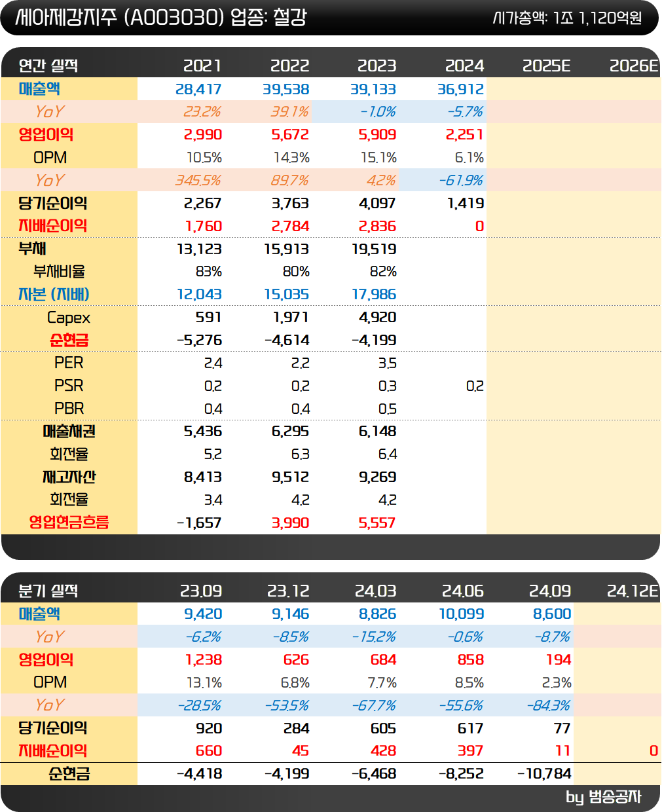Click receivables value 6,295
The image size is (662, 812).
point(290,432)
